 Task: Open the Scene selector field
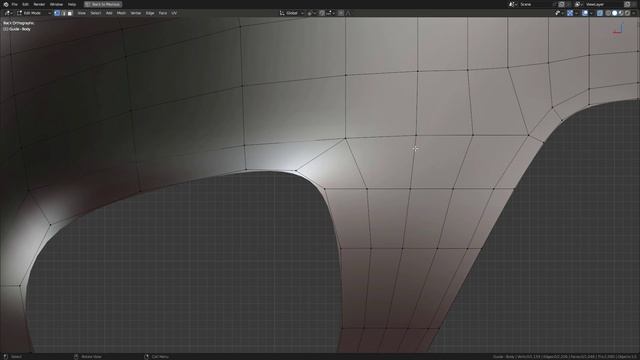pyautogui.click(x=536, y=4)
